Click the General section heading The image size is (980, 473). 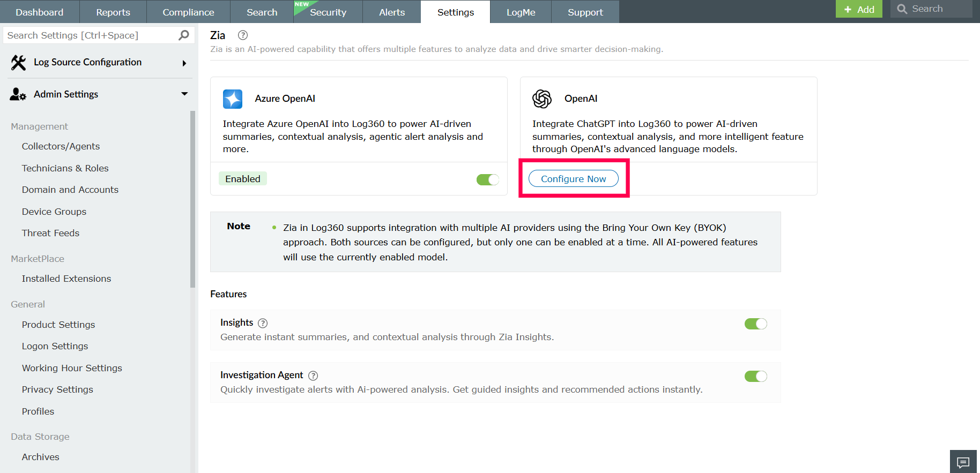(28, 304)
